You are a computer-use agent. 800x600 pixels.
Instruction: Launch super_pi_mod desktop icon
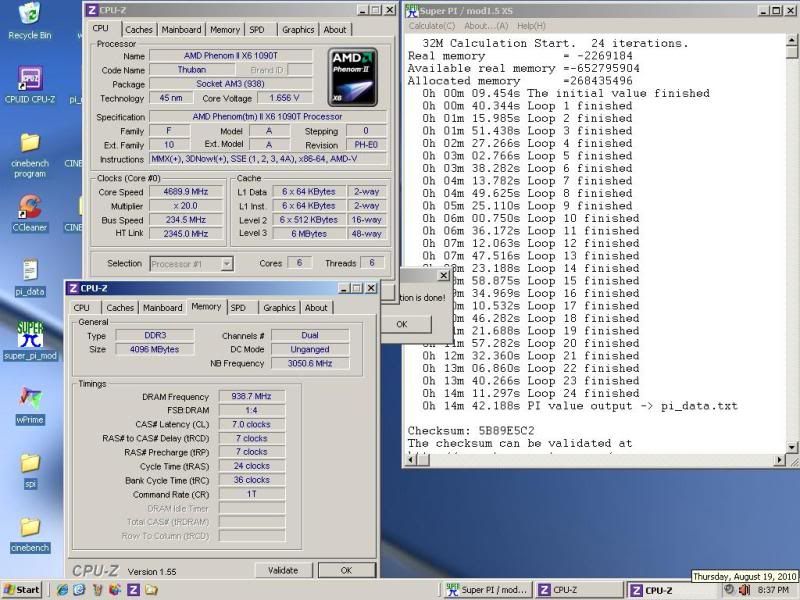[30, 341]
